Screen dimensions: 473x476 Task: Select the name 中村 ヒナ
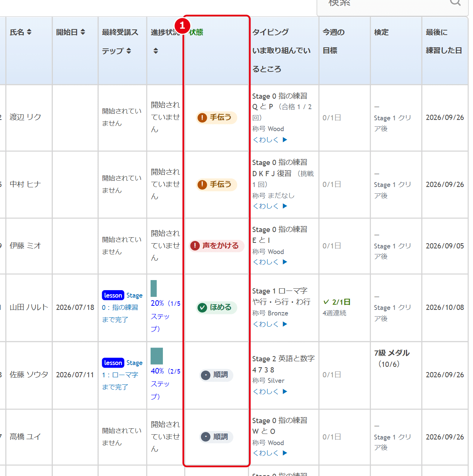point(25,184)
